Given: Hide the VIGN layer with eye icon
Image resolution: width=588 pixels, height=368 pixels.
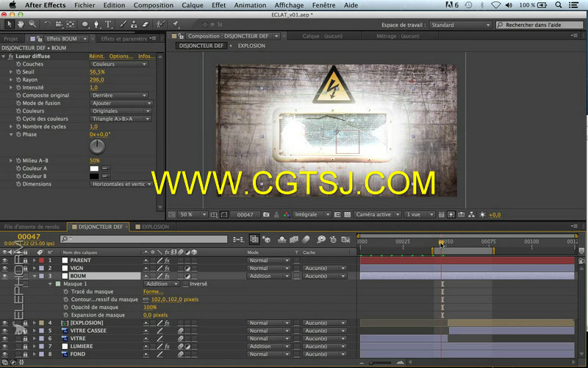Looking at the screenshot, I should click(5, 268).
